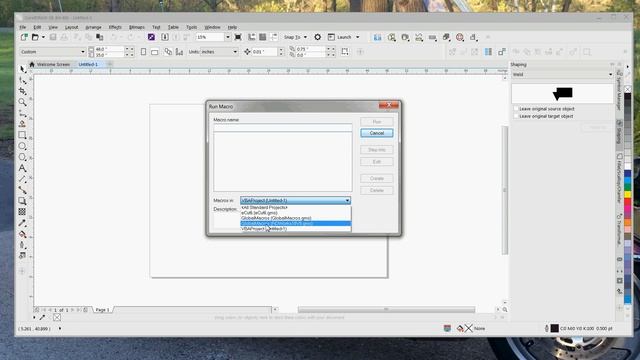This screenshot has width=640, height=360.
Task: Select the Polygon tool
Action: coord(22,157)
